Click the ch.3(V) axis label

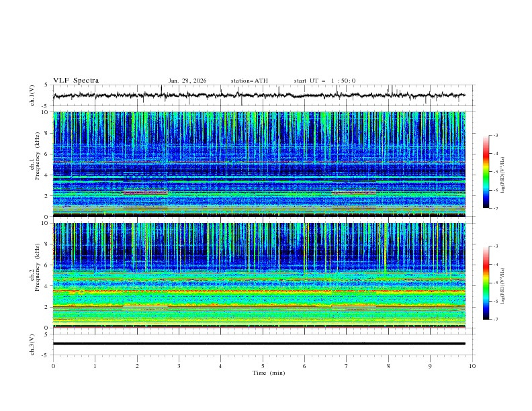(x=32, y=343)
